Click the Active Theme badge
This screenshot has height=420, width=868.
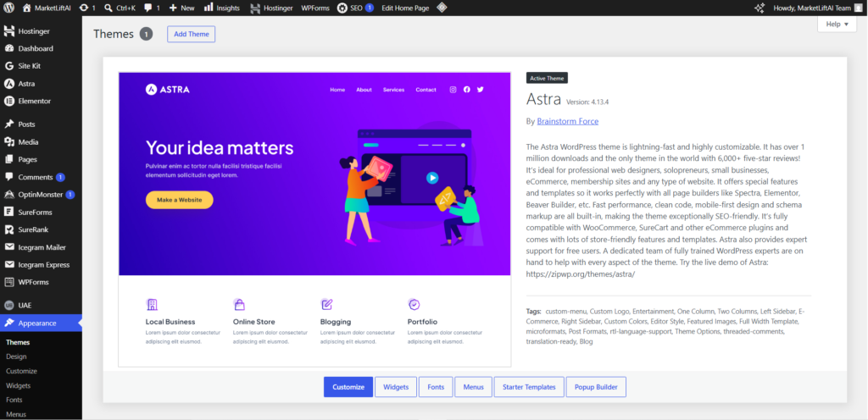pyautogui.click(x=547, y=79)
